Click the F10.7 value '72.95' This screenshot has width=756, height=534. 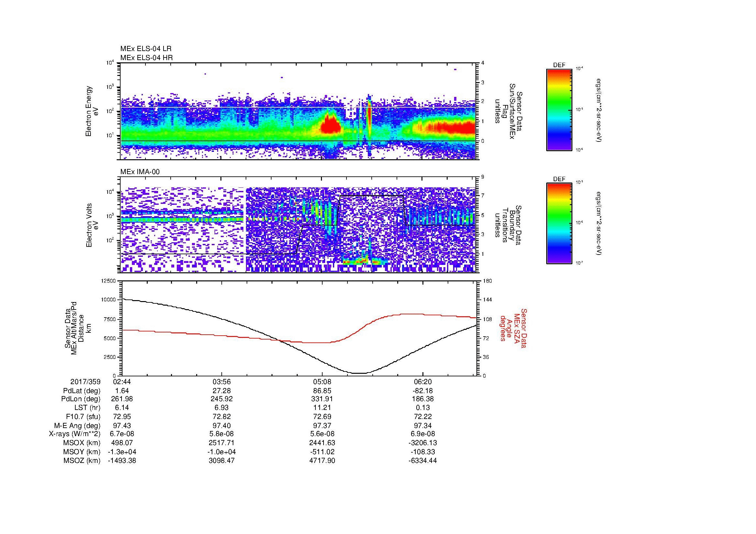tap(122, 416)
